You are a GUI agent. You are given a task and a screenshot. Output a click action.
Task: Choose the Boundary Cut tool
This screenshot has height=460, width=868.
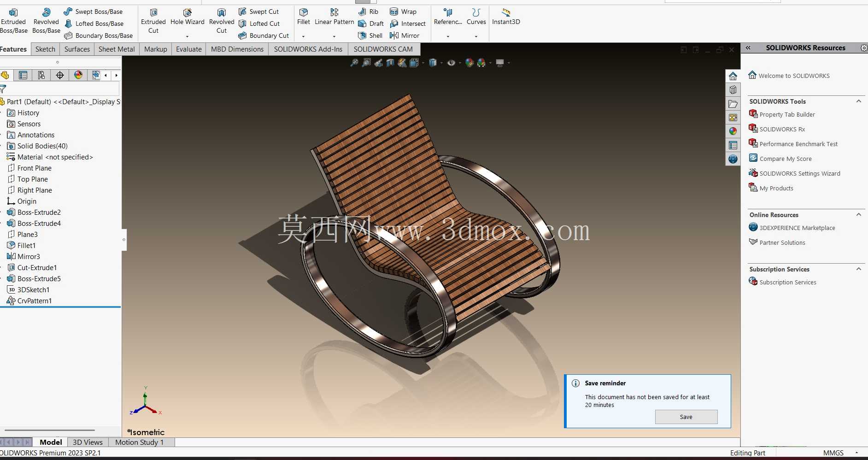[264, 35]
